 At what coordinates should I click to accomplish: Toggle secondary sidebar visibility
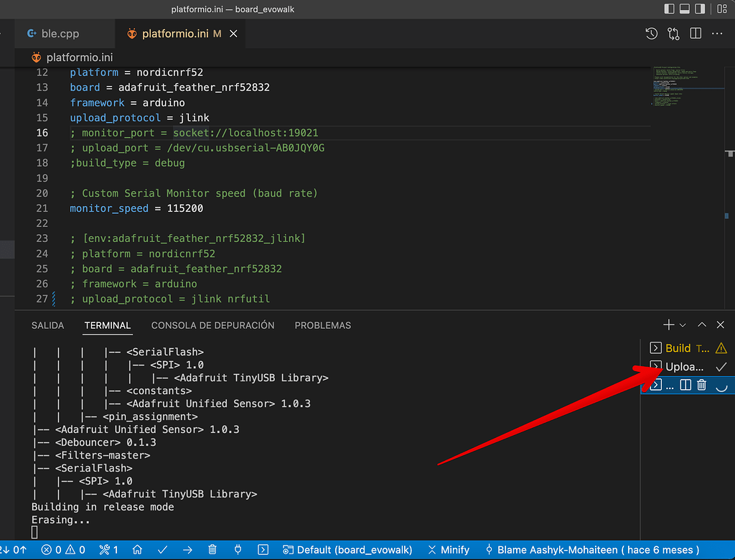coord(701,9)
